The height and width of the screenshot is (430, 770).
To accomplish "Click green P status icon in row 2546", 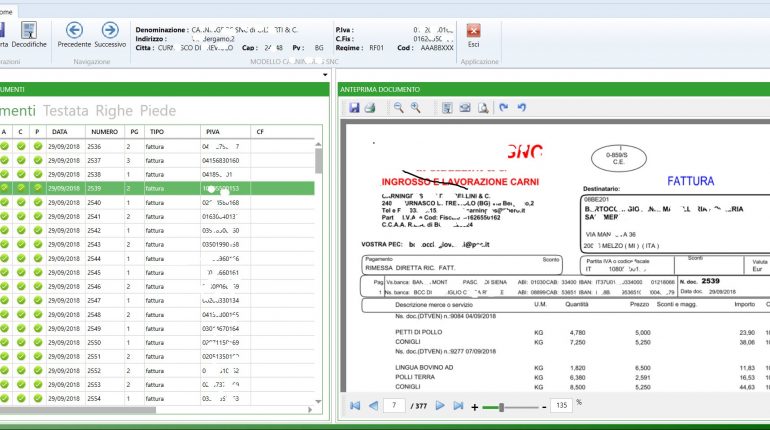I will click(38, 286).
